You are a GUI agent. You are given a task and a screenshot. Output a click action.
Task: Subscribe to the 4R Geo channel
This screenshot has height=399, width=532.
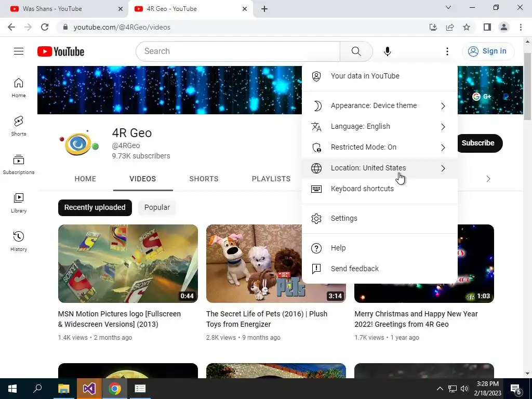pos(478,143)
